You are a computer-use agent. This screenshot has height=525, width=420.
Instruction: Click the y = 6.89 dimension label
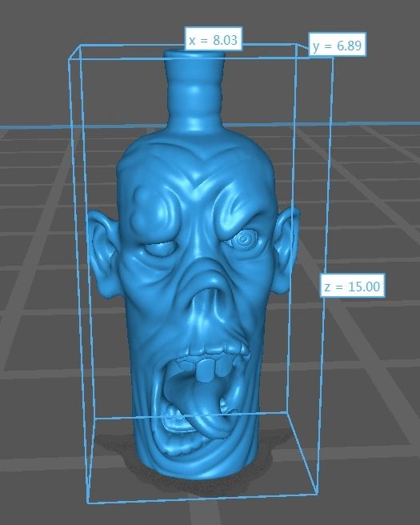(337, 45)
